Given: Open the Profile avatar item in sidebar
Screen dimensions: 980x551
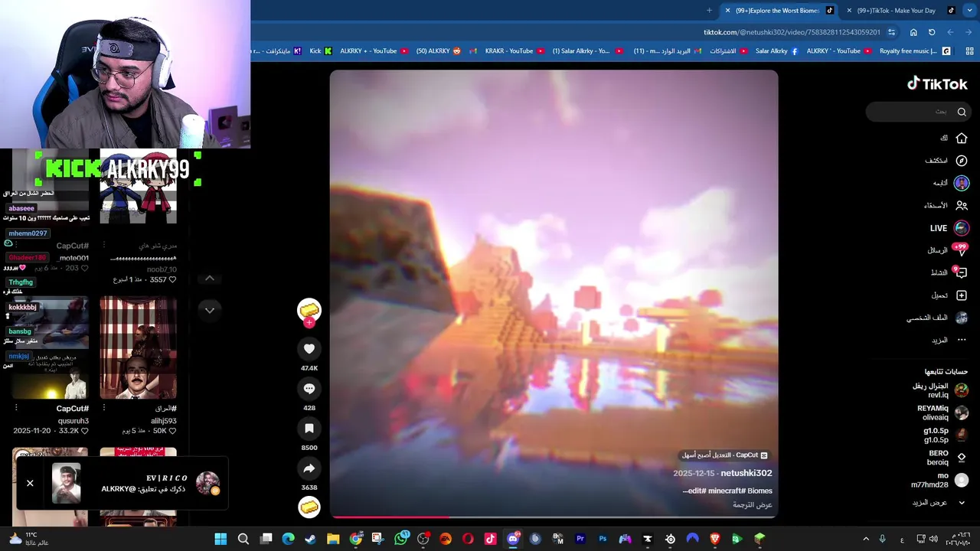Looking at the screenshot, I should click(962, 318).
